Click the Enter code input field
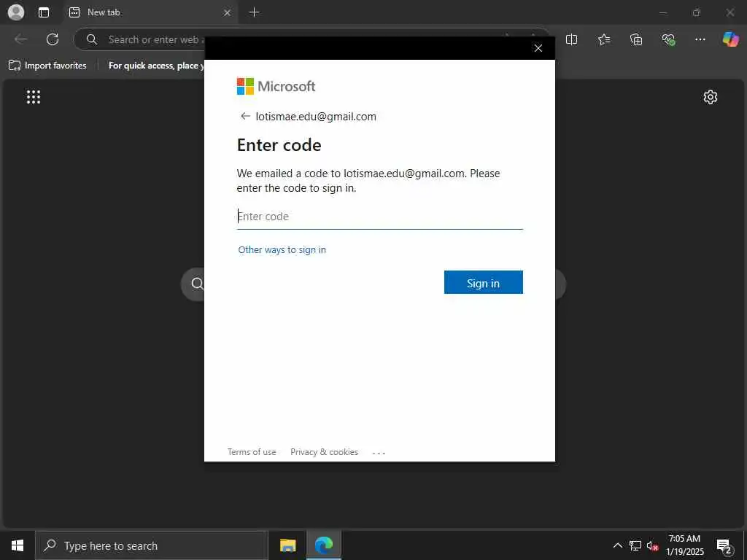Screen dimensions: 747x560 point(379,217)
